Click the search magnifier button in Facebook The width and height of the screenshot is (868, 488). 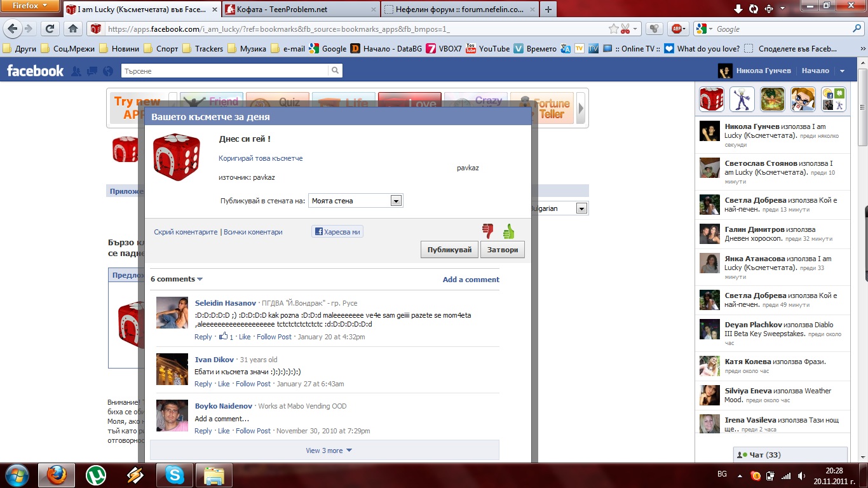336,71
